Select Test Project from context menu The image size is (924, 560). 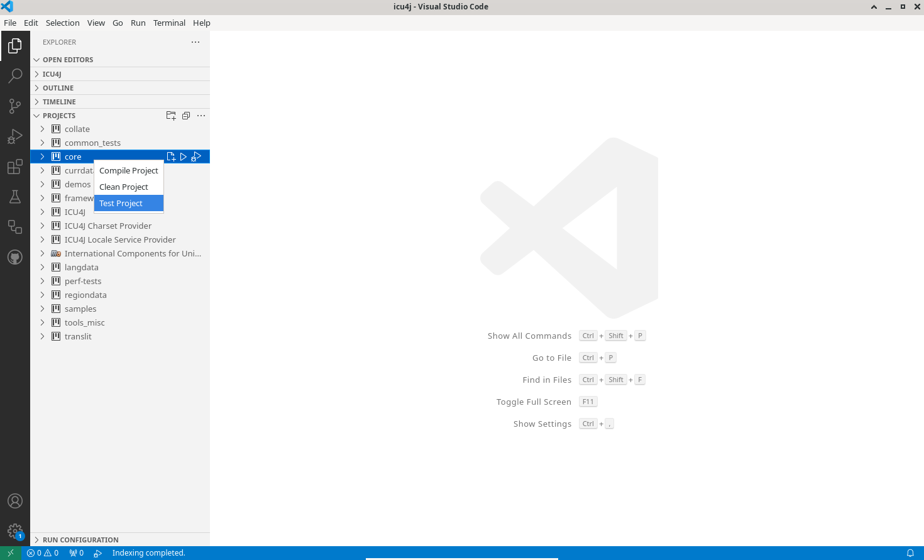tap(121, 204)
